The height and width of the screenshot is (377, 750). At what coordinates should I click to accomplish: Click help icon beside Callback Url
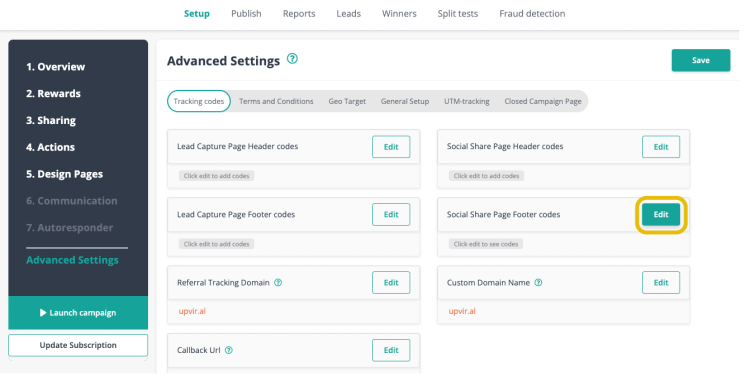(229, 350)
